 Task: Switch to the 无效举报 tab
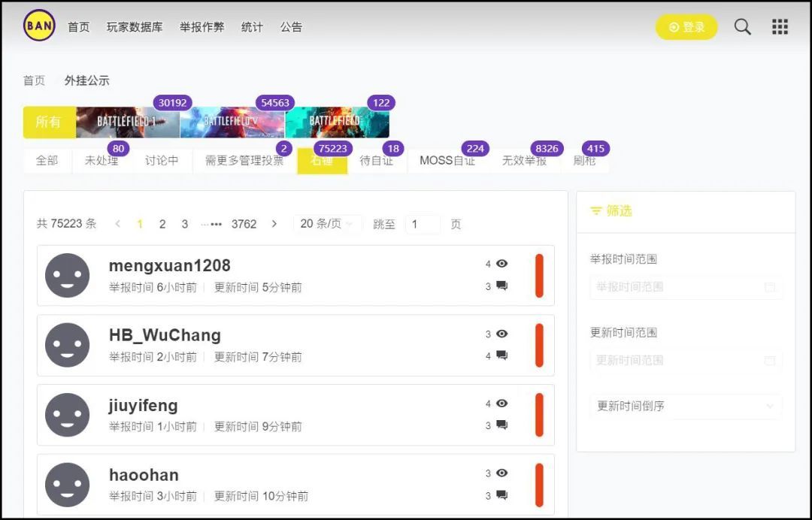coord(524,160)
